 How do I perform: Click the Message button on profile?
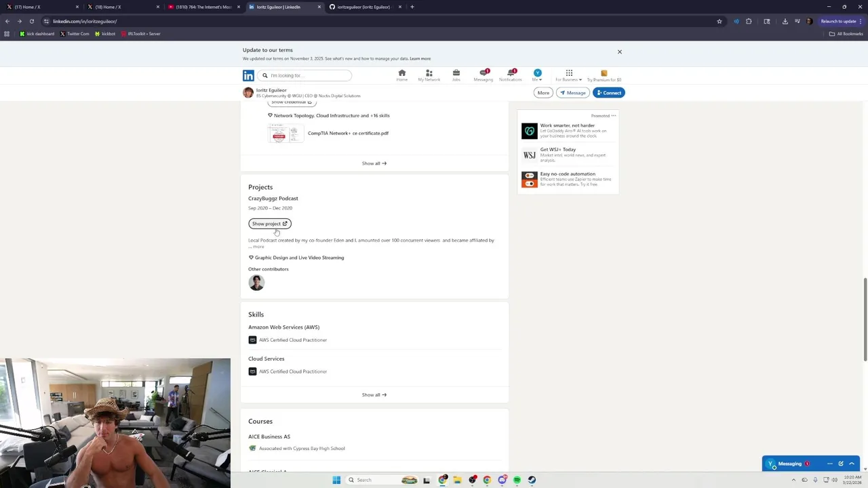(572, 93)
